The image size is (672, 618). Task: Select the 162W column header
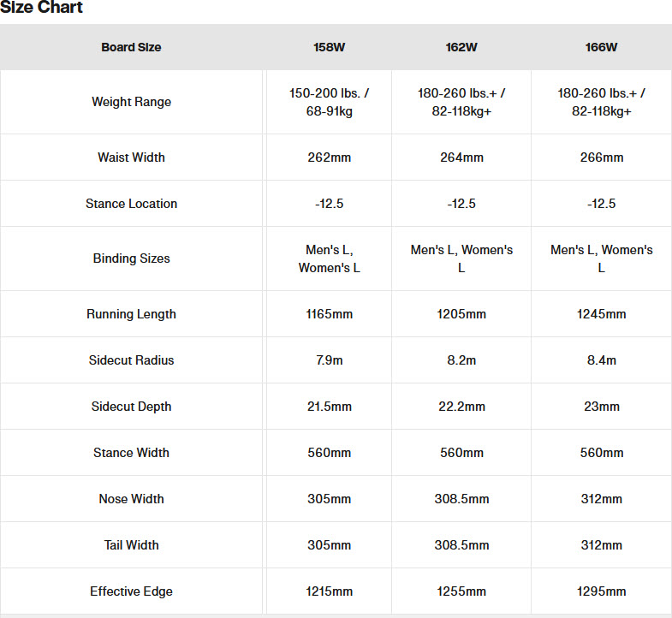pyautogui.click(x=461, y=47)
